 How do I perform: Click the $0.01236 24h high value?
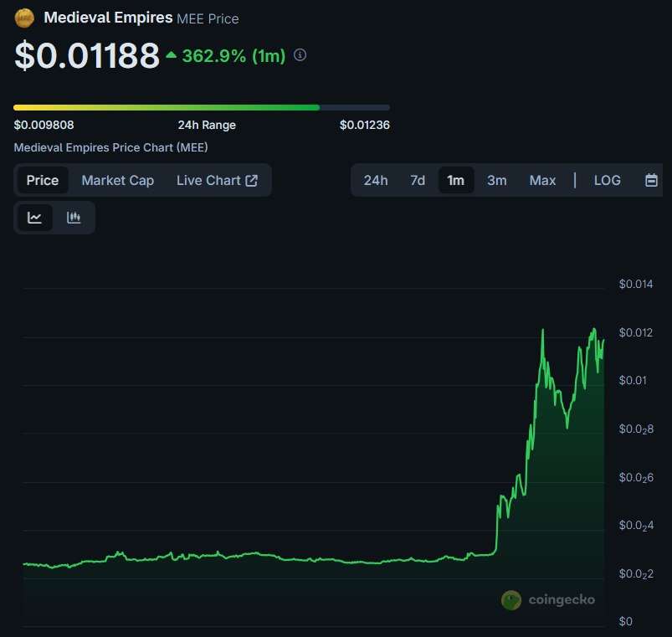click(x=365, y=125)
